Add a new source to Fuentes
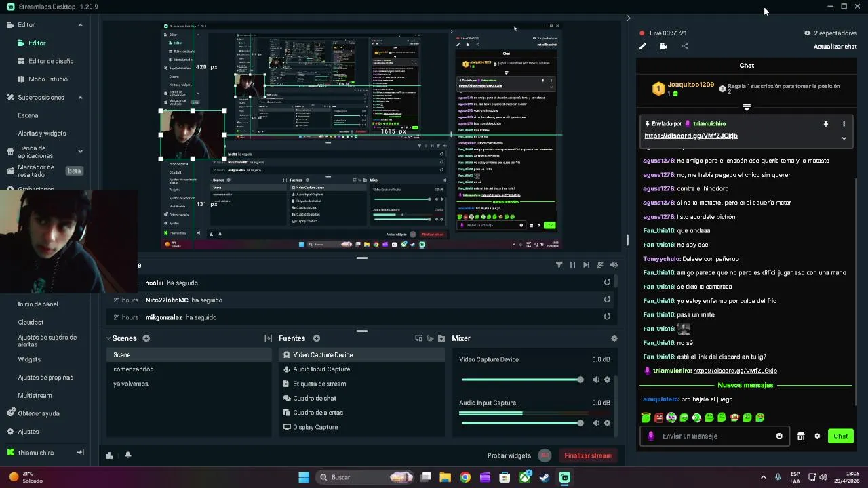868x488 pixels. [x=316, y=338]
